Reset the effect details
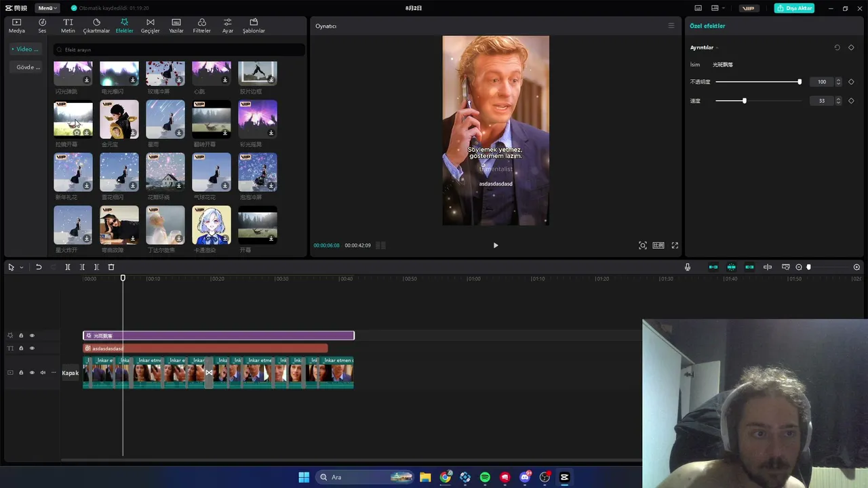 [837, 47]
